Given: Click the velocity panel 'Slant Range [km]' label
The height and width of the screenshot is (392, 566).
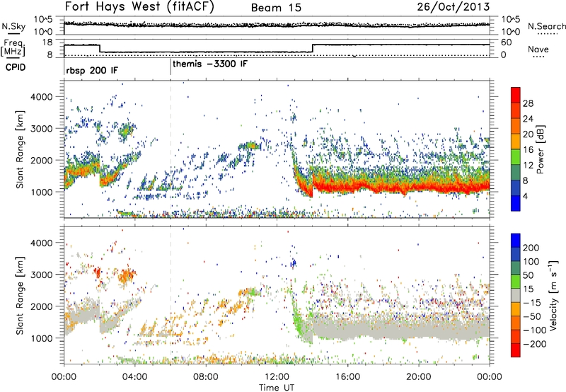Looking at the screenshot, I should [x=20, y=295].
